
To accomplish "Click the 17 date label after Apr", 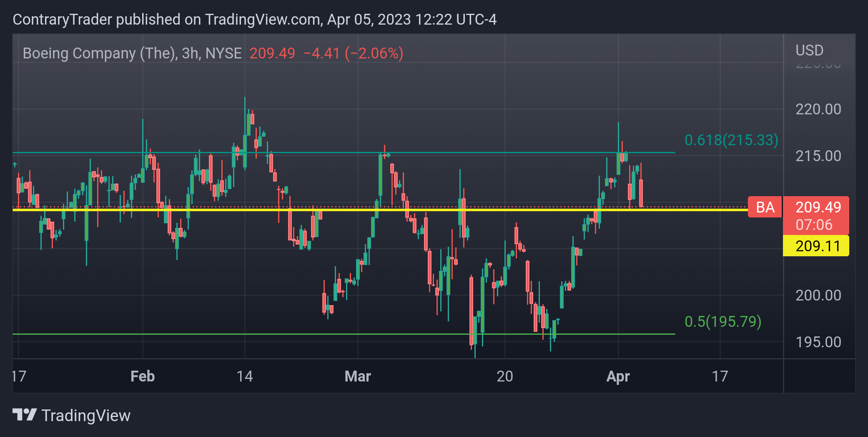I will 720,376.
